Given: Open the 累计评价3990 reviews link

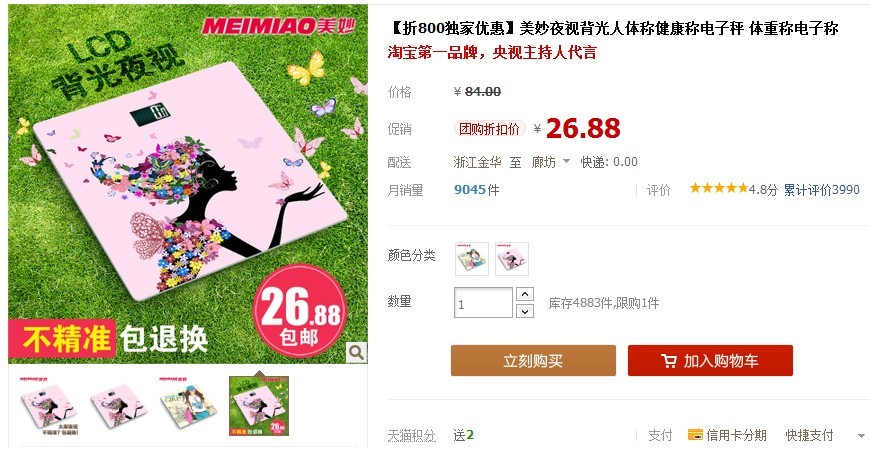Looking at the screenshot, I should pyautogui.click(x=822, y=190).
